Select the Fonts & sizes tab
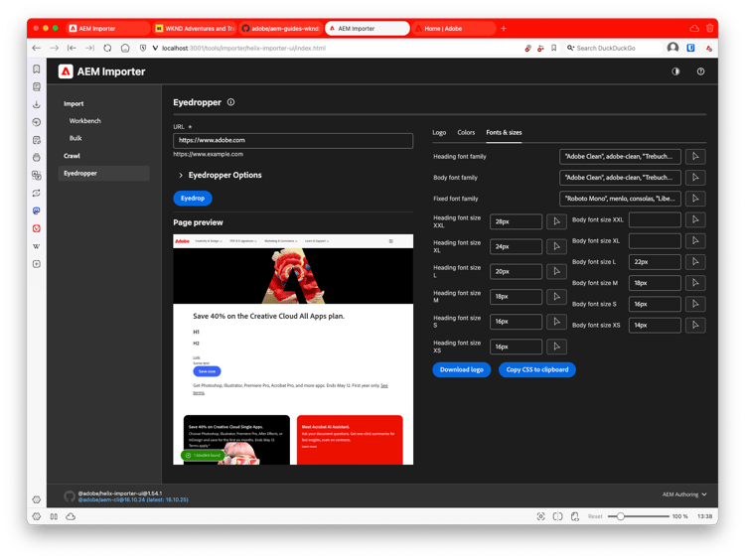 pos(504,132)
